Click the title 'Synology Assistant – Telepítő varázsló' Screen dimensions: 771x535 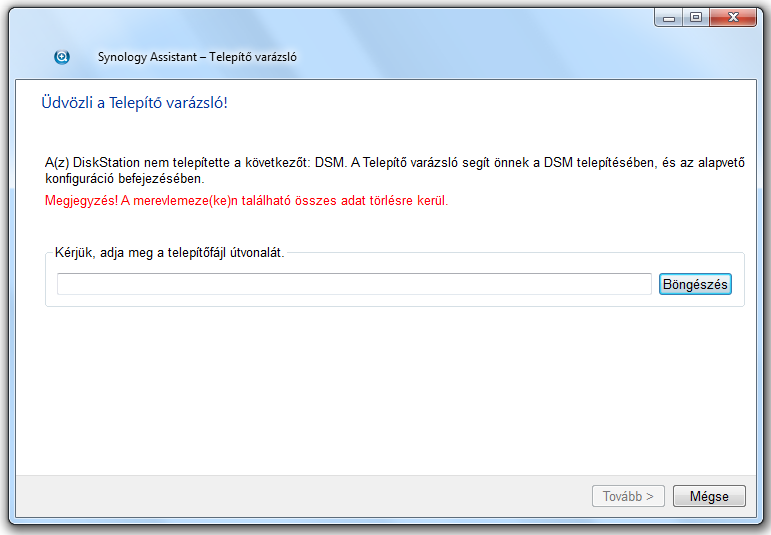coord(197,57)
